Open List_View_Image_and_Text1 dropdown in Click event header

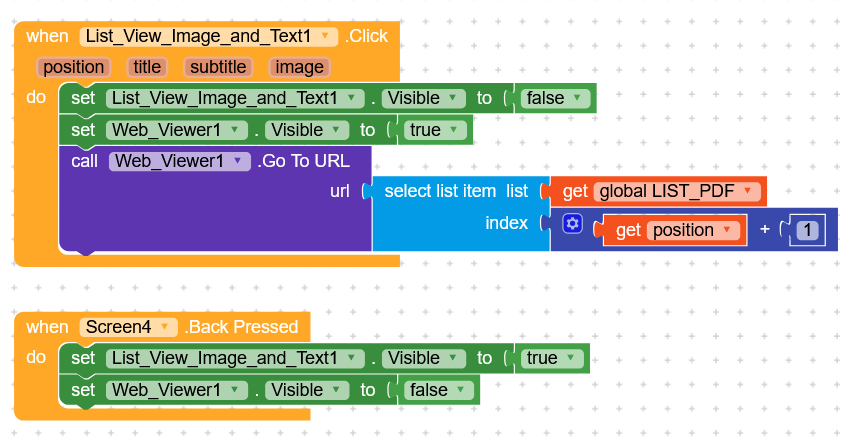(326, 37)
